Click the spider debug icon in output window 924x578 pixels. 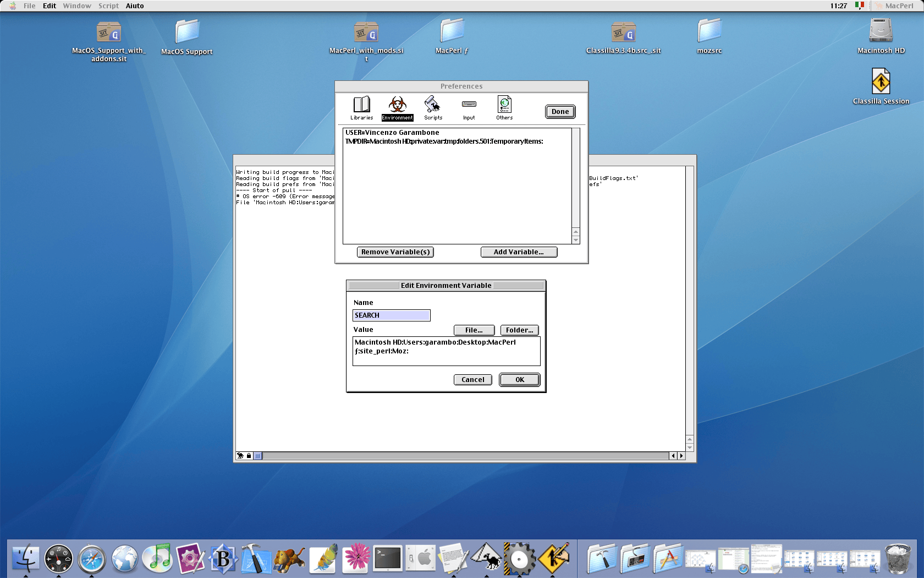coord(240,456)
